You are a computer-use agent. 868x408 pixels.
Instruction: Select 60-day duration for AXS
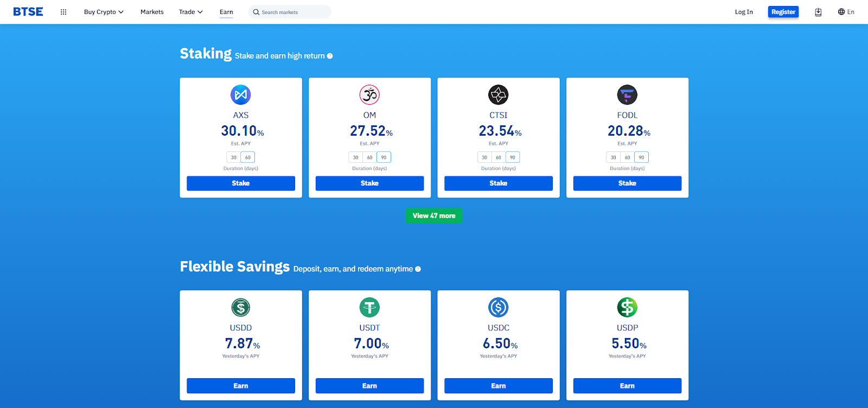tap(248, 157)
